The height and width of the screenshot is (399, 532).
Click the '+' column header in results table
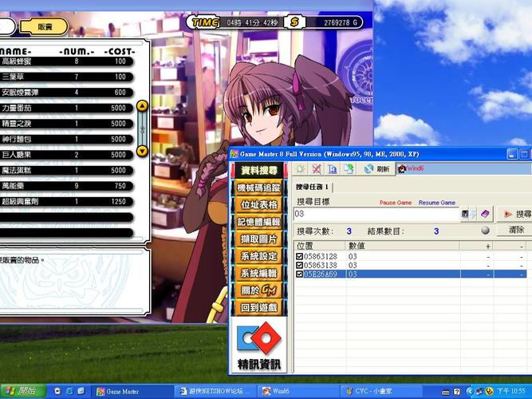pos(476,246)
